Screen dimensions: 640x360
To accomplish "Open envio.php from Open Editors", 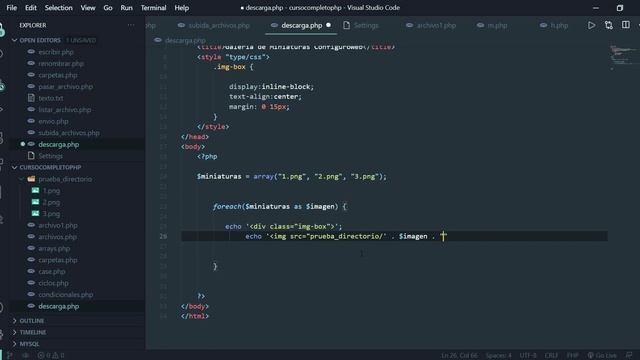I will point(53,121).
